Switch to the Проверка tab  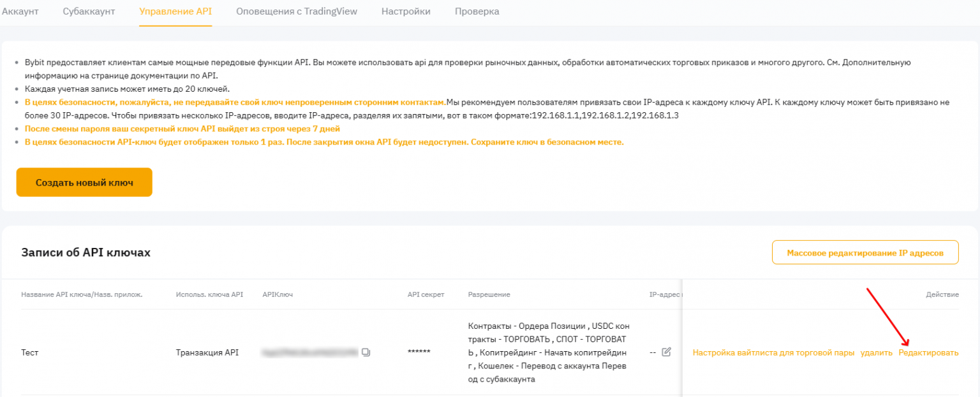tap(477, 11)
